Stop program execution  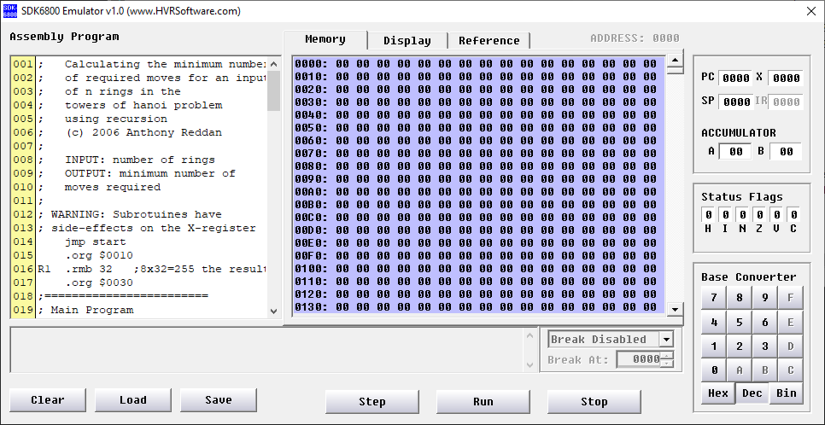point(594,401)
